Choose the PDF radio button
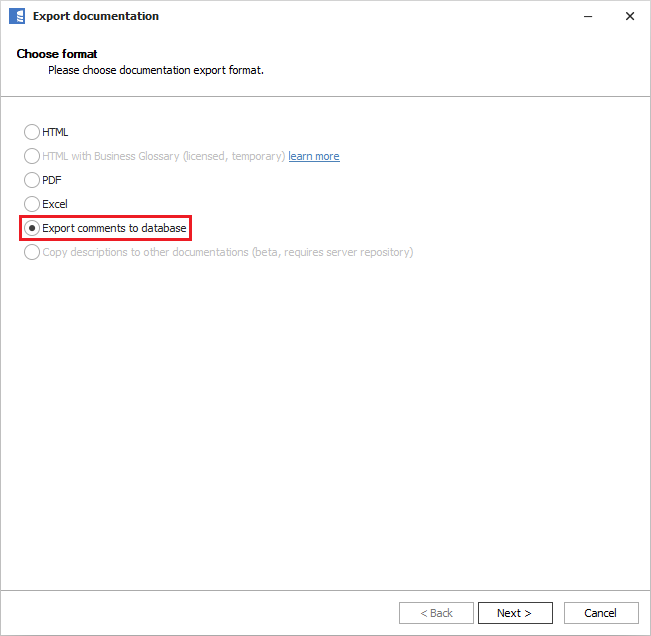Image resolution: width=651 pixels, height=636 pixels. [32, 180]
